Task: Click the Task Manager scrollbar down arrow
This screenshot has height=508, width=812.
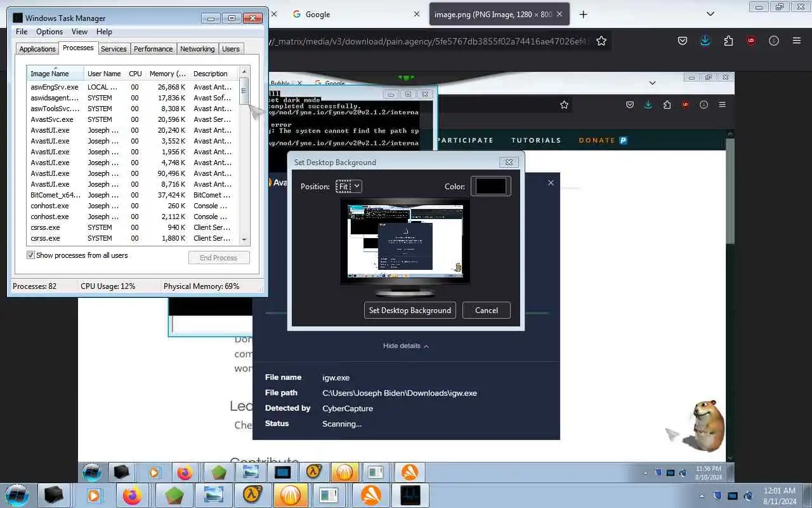Action: click(244, 239)
